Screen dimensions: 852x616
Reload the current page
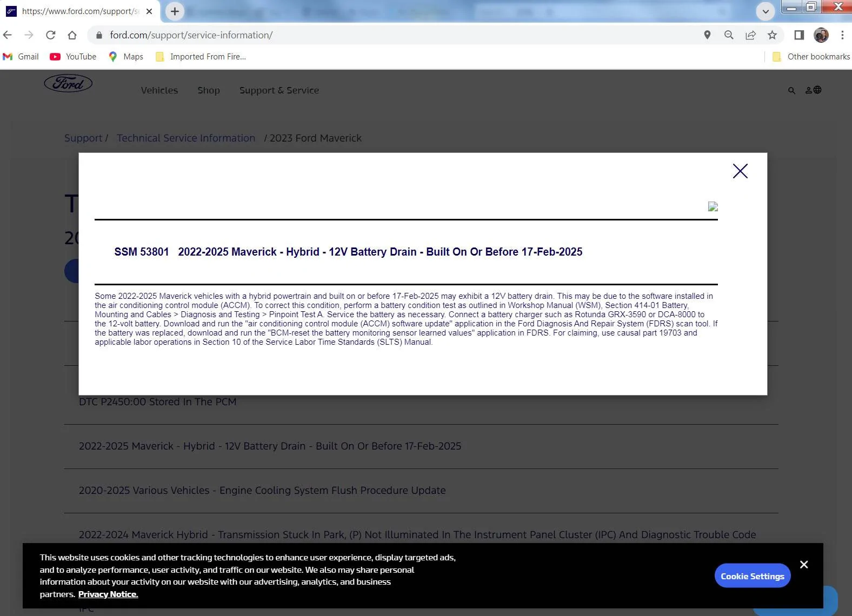pyautogui.click(x=51, y=35)
